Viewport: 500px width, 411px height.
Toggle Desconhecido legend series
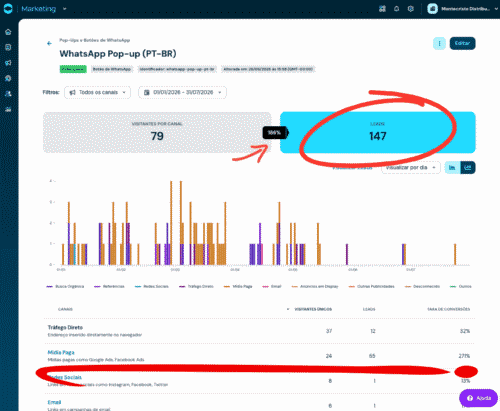422,286
